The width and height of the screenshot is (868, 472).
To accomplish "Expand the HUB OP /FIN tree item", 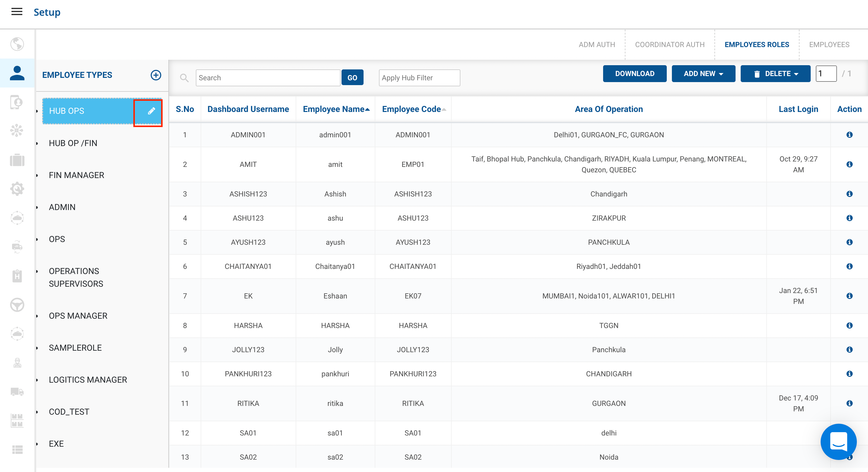I will tap(37, 144).
